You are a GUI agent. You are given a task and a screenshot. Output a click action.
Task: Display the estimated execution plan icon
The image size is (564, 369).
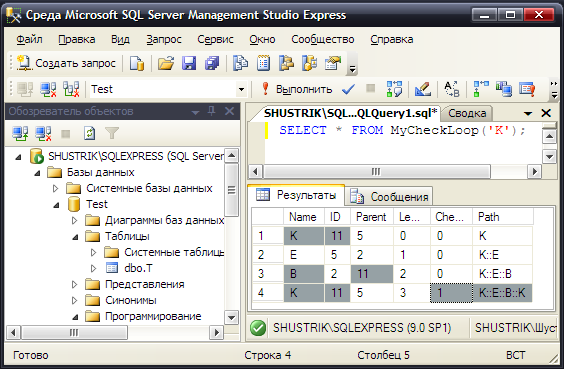pos(394,89)
